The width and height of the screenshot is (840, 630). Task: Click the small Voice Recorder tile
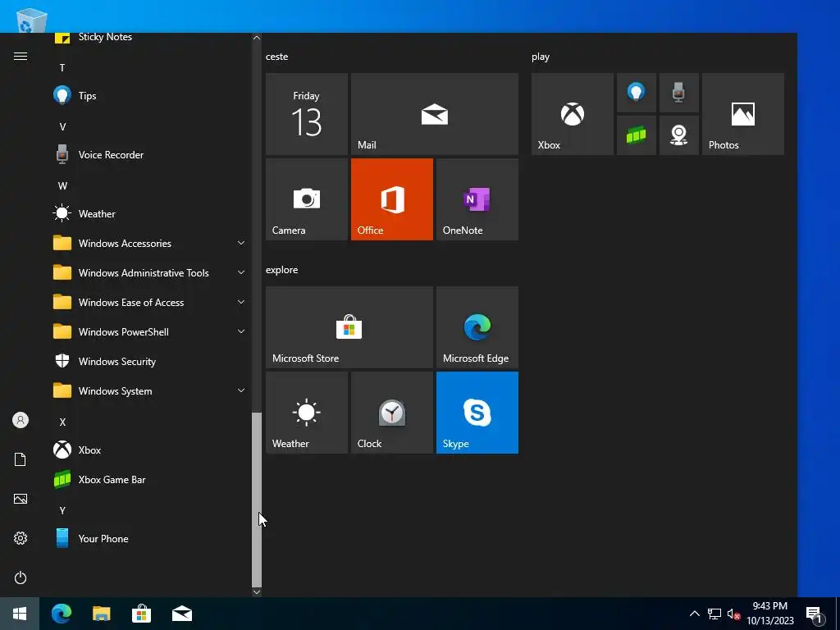[x=678, y=93]
